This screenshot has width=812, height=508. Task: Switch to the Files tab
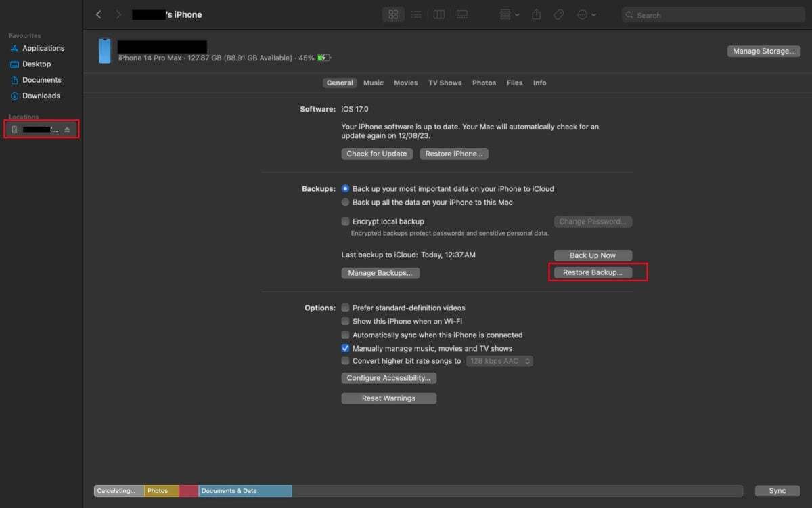[x=515, y=83]
